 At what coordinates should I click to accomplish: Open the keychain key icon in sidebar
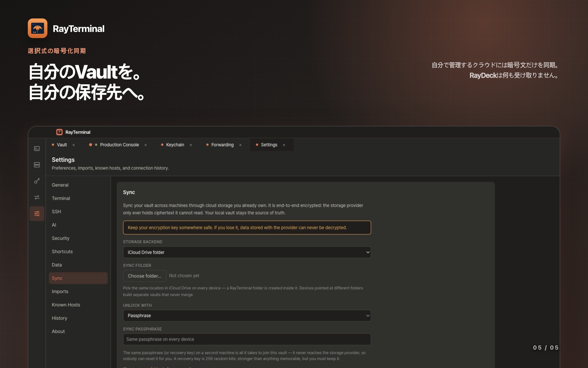coord(37,181)
